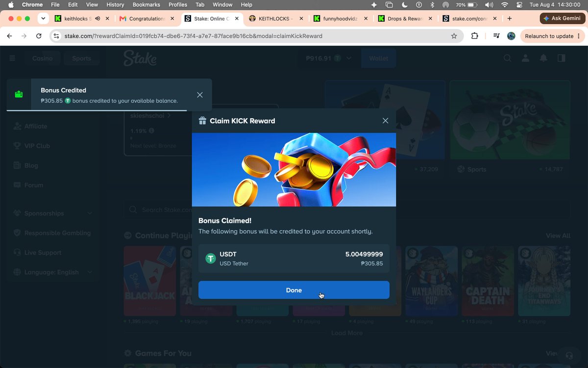Image resolution: width=588 pixels, height=368 pixels.
Task: Switch to the keithlocks tab
Action: coord(81,19)
